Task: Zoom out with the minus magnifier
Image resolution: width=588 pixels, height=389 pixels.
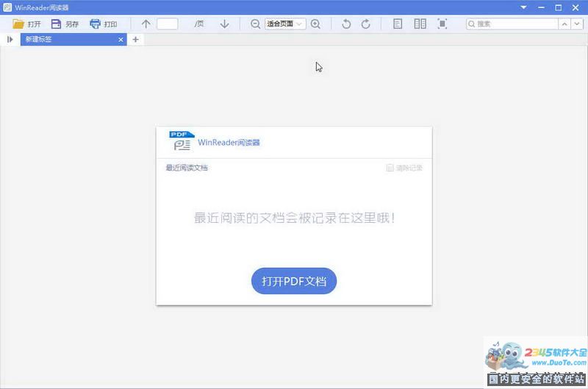Action: click(x=255, y=24)
